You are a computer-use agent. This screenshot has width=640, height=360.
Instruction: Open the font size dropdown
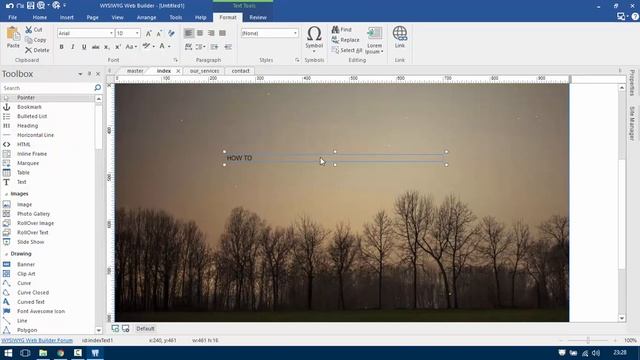(x=137, y=33)
